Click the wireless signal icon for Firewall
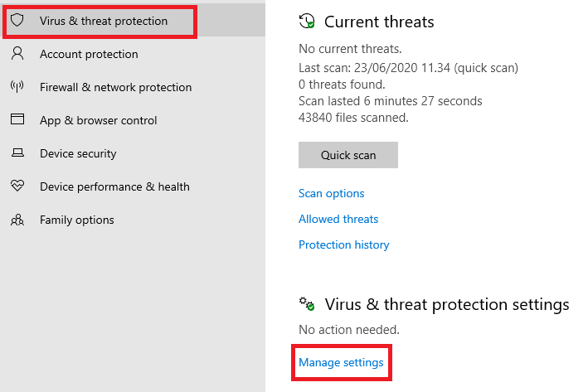Viewport: 588px width, 392px height. [x=17, y=87]
